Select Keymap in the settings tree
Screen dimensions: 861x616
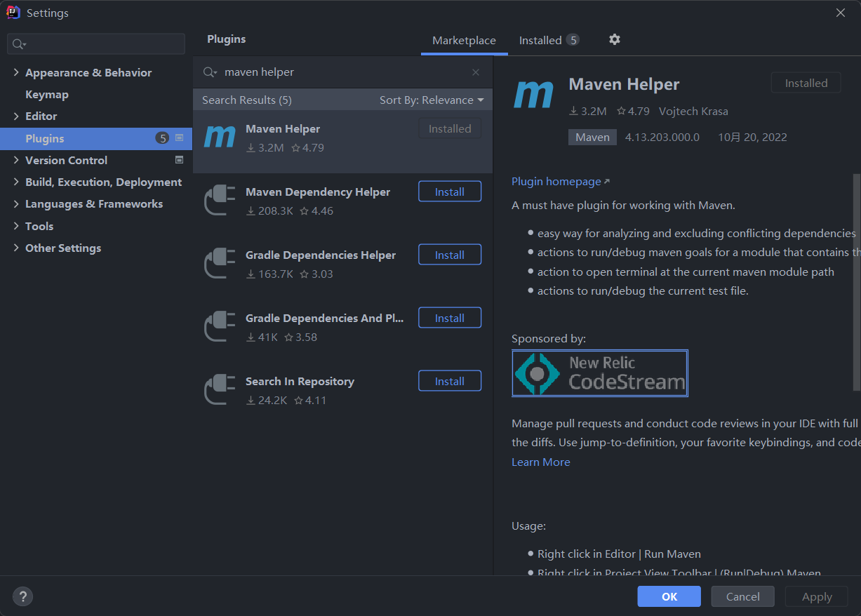pyautogui.click(x=47, y=94)
